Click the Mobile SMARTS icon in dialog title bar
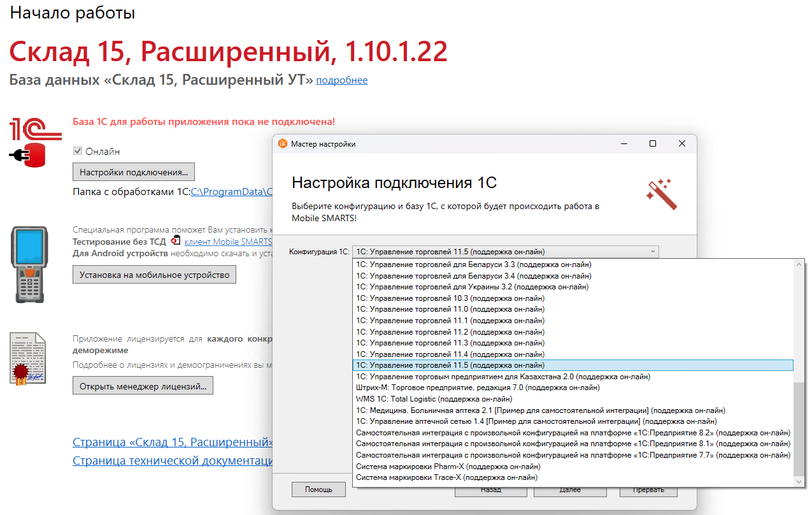This screenshot has height=515, width=812. (283, 144)
